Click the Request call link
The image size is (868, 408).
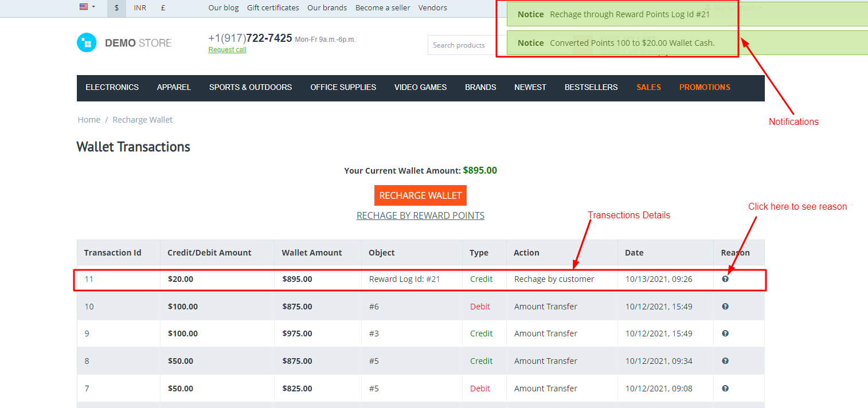pyautogui.click(x=227, y=50)
